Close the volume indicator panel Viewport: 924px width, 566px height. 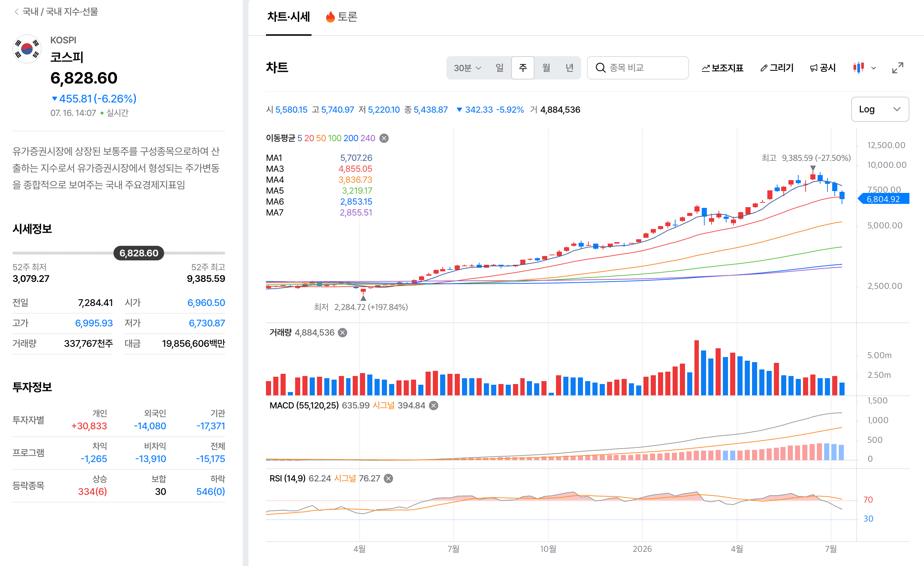[342, 333]
